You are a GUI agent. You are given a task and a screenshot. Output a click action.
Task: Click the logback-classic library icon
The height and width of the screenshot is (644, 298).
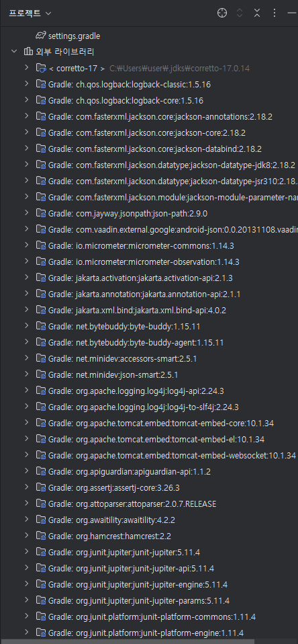pos(40,84)
